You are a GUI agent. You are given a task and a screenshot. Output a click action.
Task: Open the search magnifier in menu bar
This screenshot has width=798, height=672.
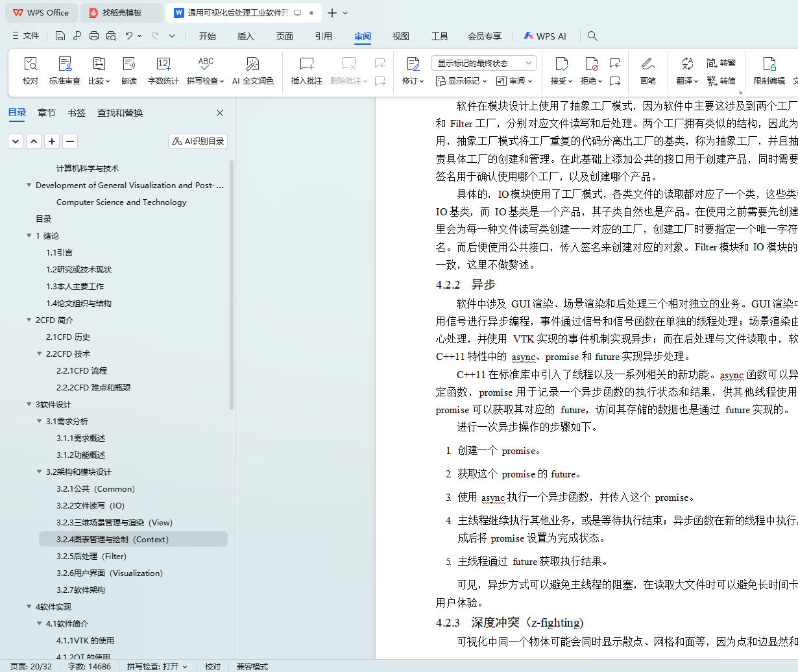(x=592, y=36)
